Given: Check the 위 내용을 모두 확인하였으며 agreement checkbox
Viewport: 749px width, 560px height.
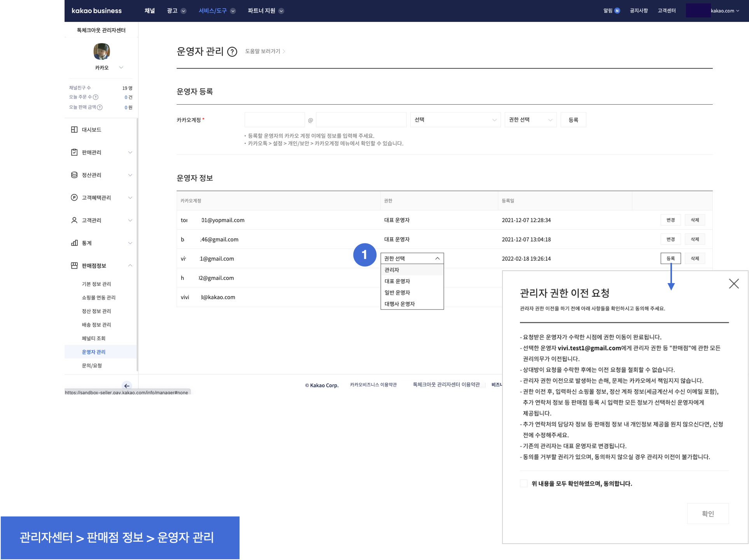Looking at the screenshot, I should click(x=524, y=483).
